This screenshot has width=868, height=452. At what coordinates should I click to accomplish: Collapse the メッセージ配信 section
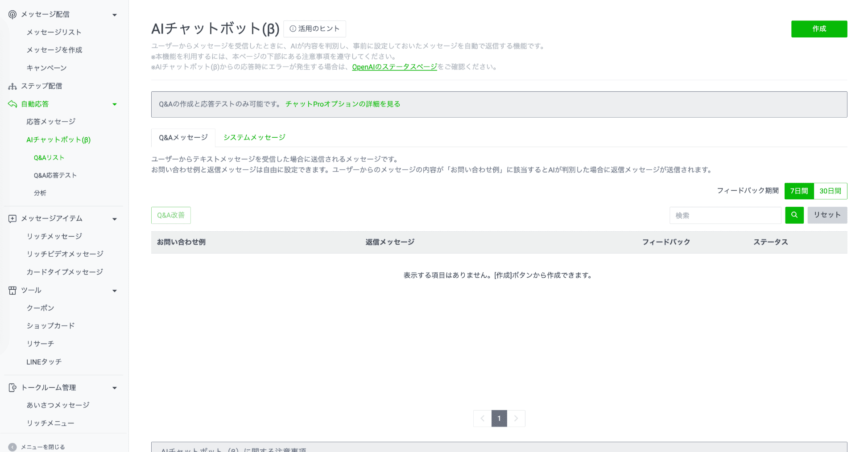115,14
